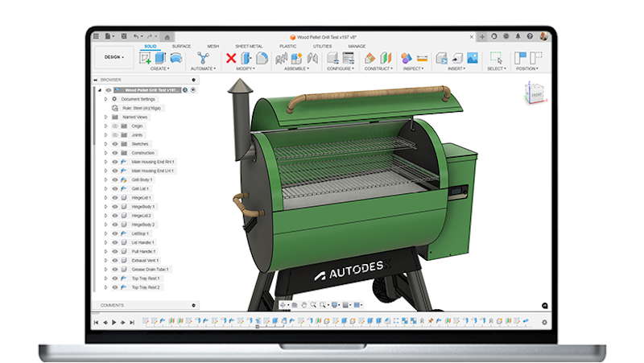Image resolution: width=644 pixels, height=363 pixels.
Task: Expand the Document Settings node
Action: coord(106,99)
